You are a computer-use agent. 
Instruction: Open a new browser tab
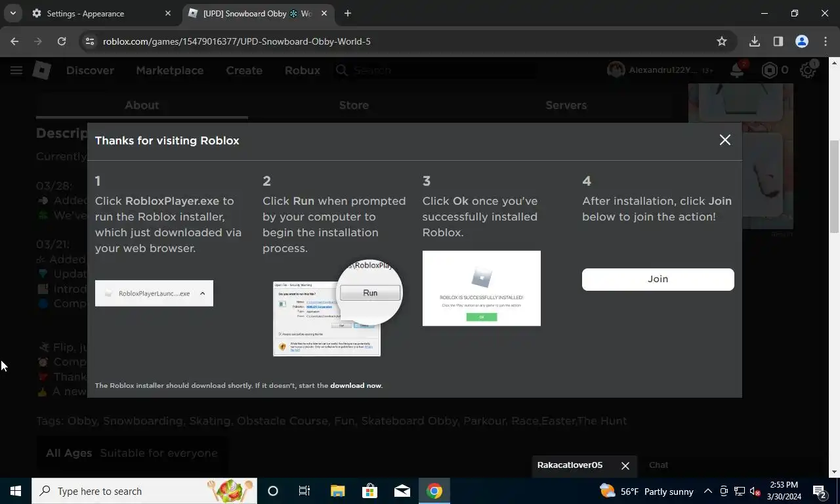click(x=348, y=13)
